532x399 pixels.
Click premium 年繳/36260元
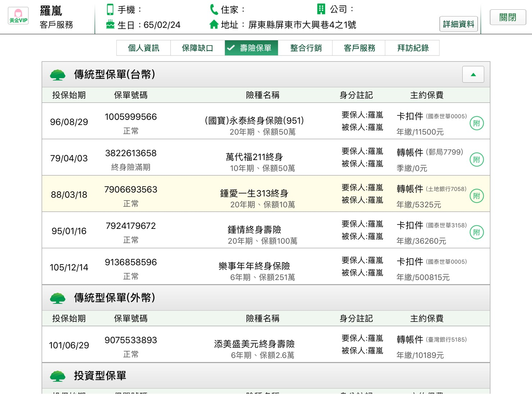click(421, 241)
